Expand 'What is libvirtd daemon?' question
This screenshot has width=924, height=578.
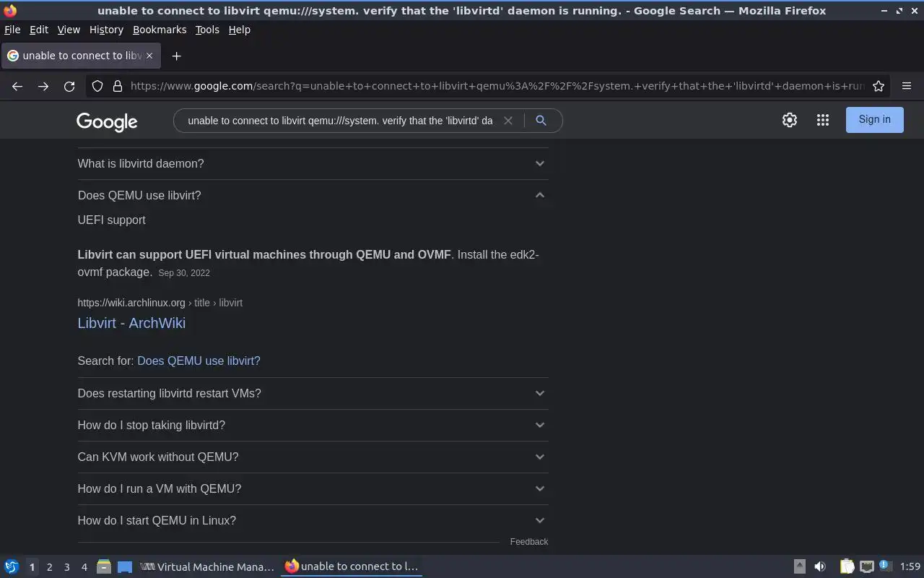click(313, 164)
